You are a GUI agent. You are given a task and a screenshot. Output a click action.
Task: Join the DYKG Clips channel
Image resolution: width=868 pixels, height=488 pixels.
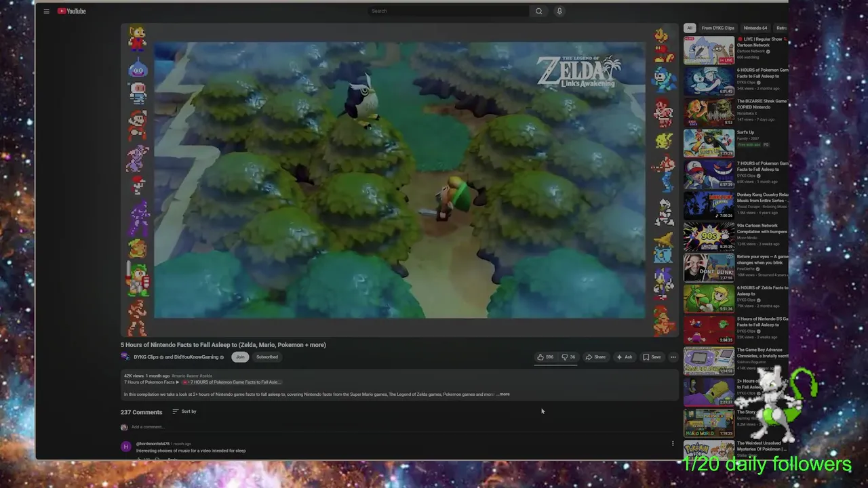click(239, 357)
